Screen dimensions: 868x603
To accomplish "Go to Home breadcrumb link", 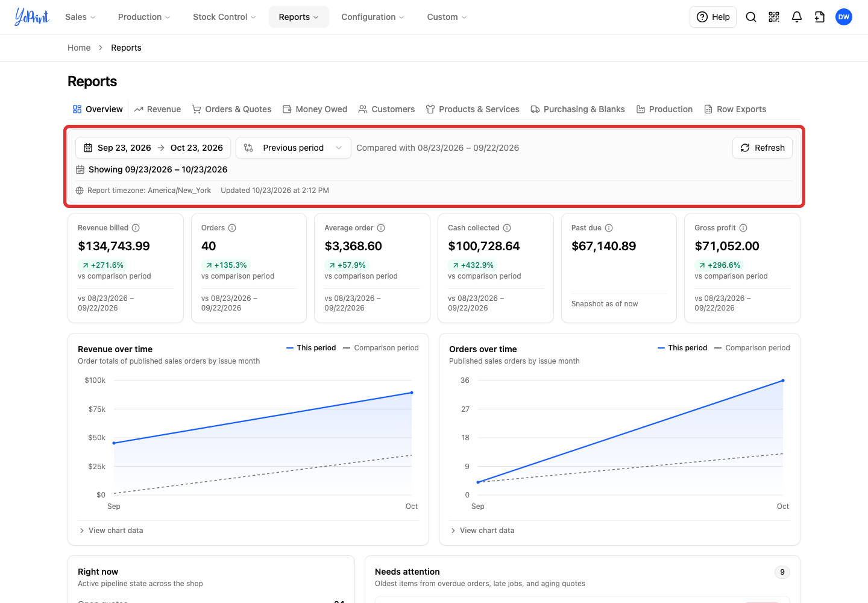I will (x=79, y=48).
